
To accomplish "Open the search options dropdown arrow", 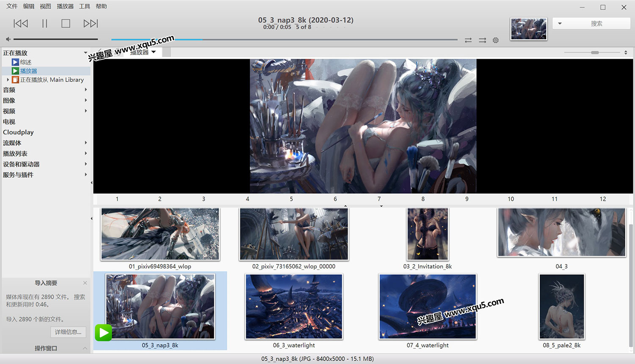I will (560, 24).
